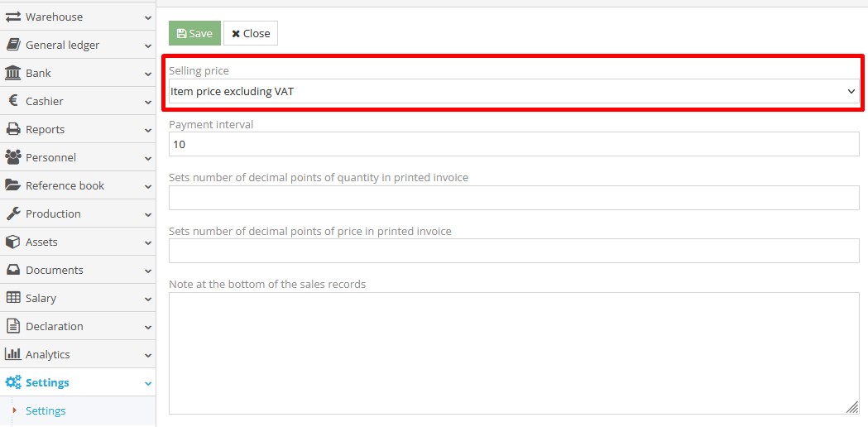Open the Selling price dropdown
The height and width of the screenshot is (427, 868).
(x=513, y=92)
